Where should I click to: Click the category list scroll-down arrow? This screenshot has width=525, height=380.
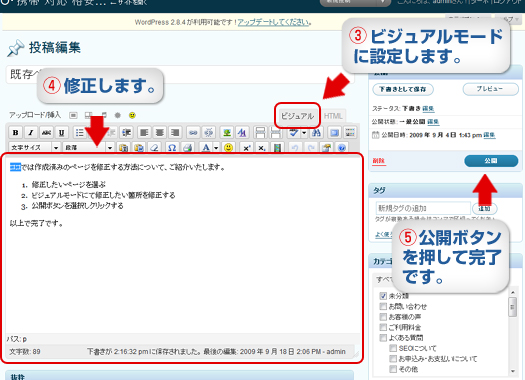coord(513,371)
